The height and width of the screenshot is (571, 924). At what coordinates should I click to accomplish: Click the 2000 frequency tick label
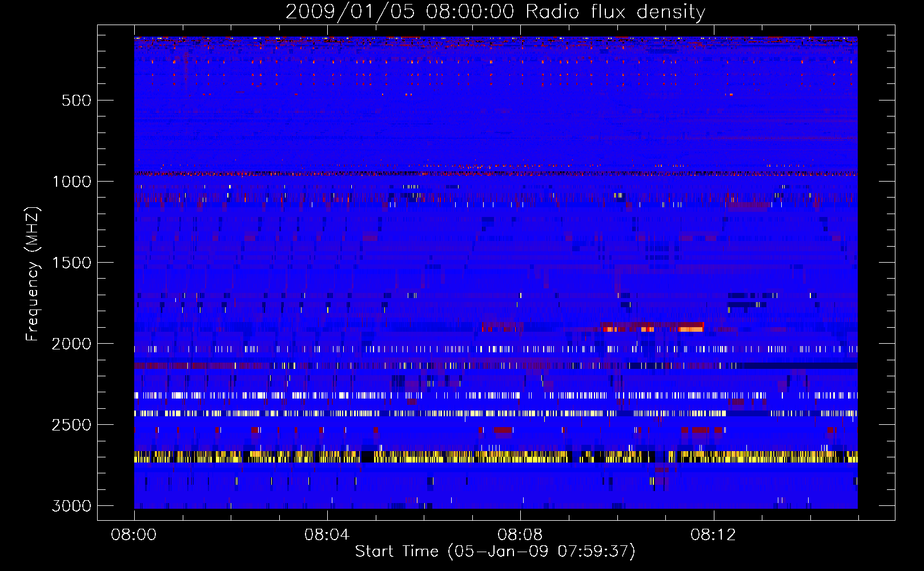click(x=71, y=344)
